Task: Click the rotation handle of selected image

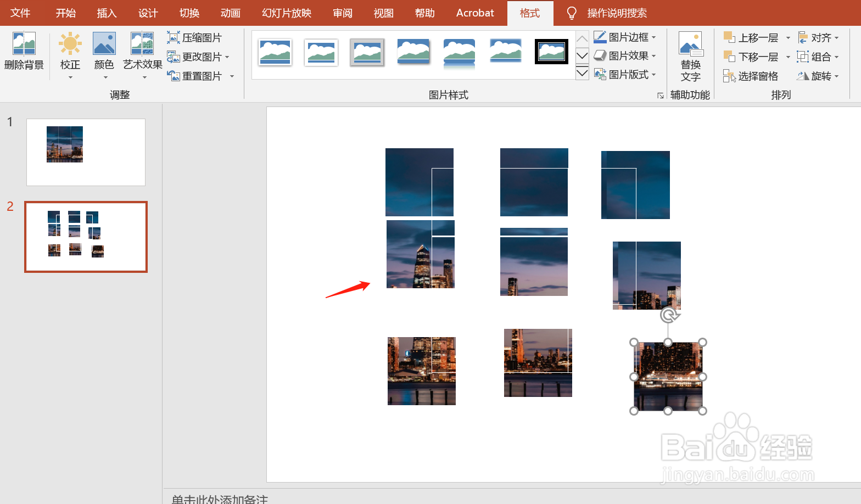Action: (x=668, y=316)
